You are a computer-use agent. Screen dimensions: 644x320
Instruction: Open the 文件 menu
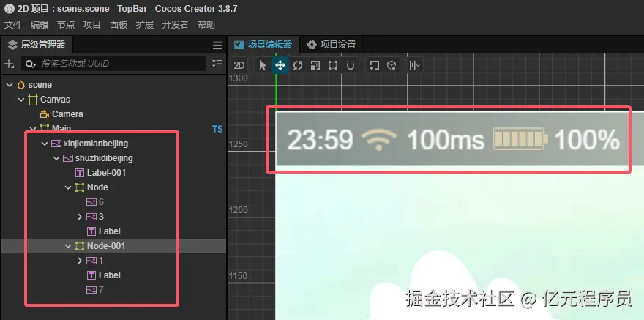13,25
